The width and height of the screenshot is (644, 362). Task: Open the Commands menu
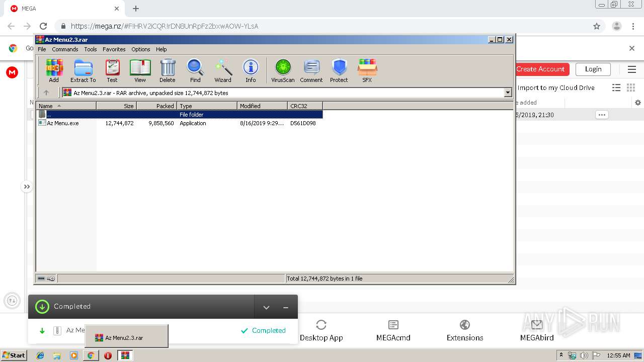65,49
